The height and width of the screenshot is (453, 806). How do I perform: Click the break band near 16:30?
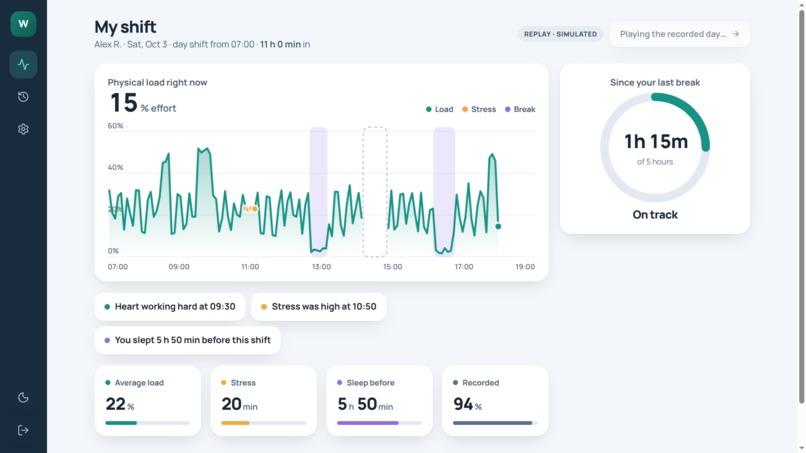pyautogui.click(x=444, y=192)
